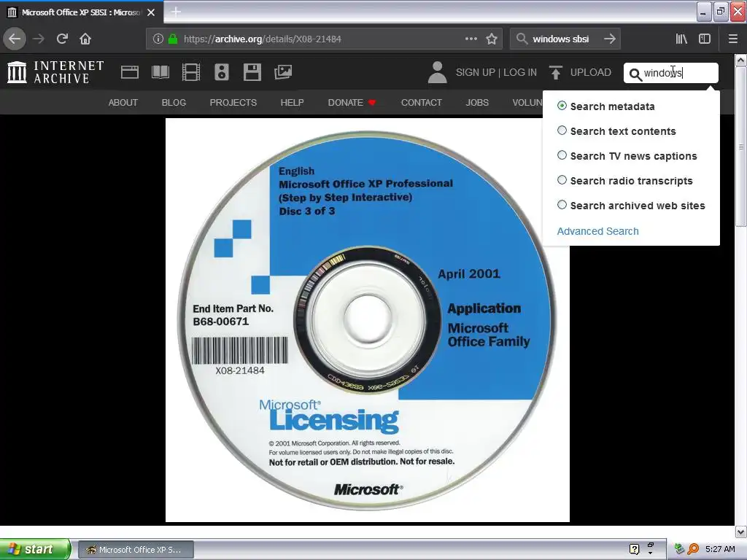Click the vertical scrollbar thumb
747x560 pixels.
pyautogui.click(x=741, y=147)
